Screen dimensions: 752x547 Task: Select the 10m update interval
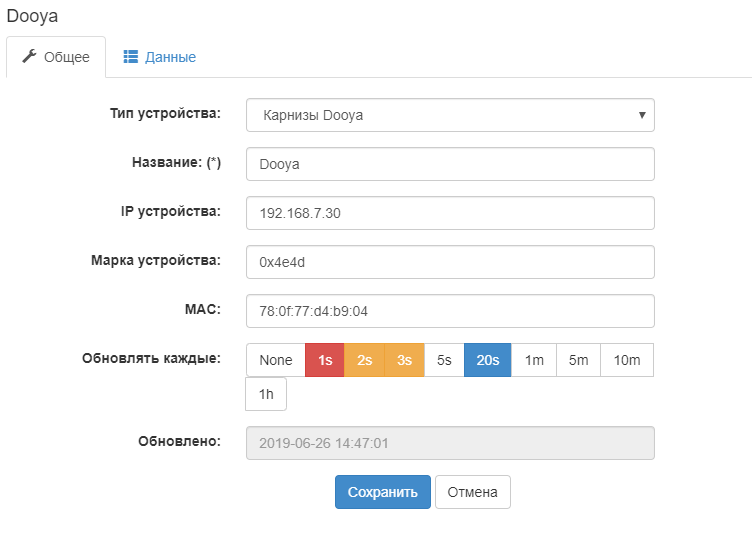[x=627, y=360]
